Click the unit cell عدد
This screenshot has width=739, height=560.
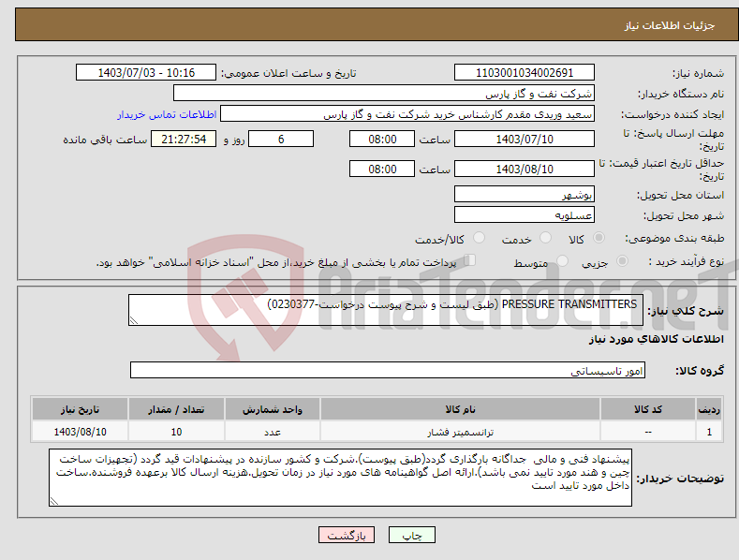273,432
